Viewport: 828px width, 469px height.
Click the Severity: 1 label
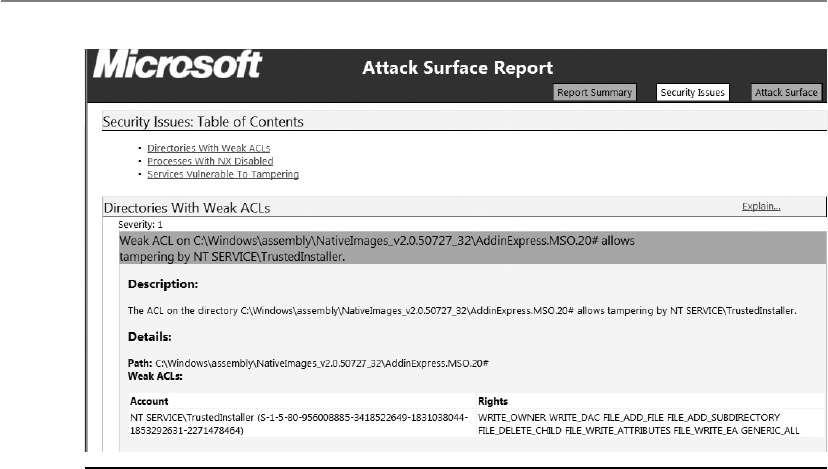(x=140, y=224)
